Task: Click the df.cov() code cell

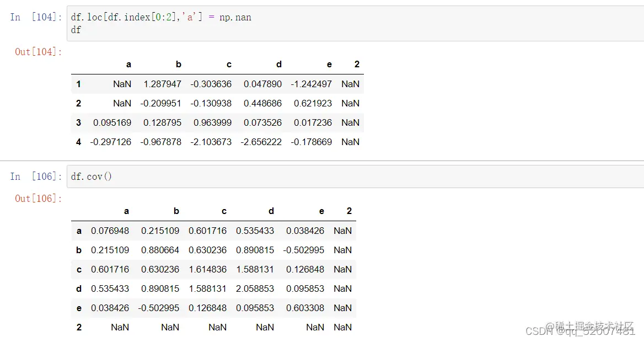Action: click(x=355, y=177)
